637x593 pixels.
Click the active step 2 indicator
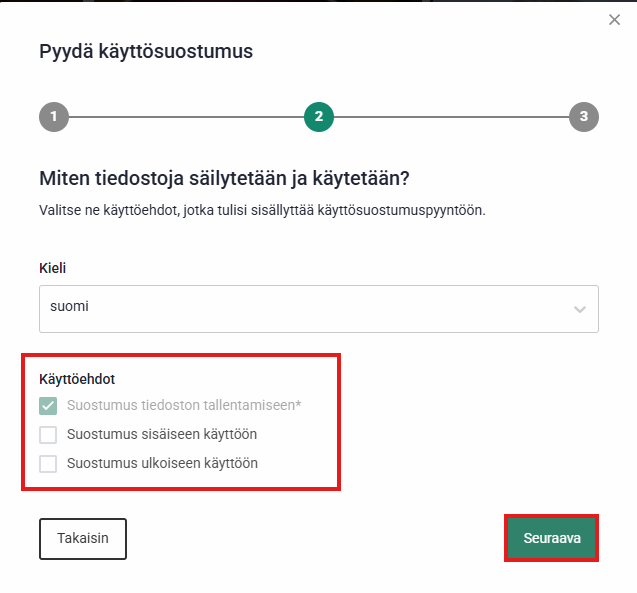tap(318, 117)
